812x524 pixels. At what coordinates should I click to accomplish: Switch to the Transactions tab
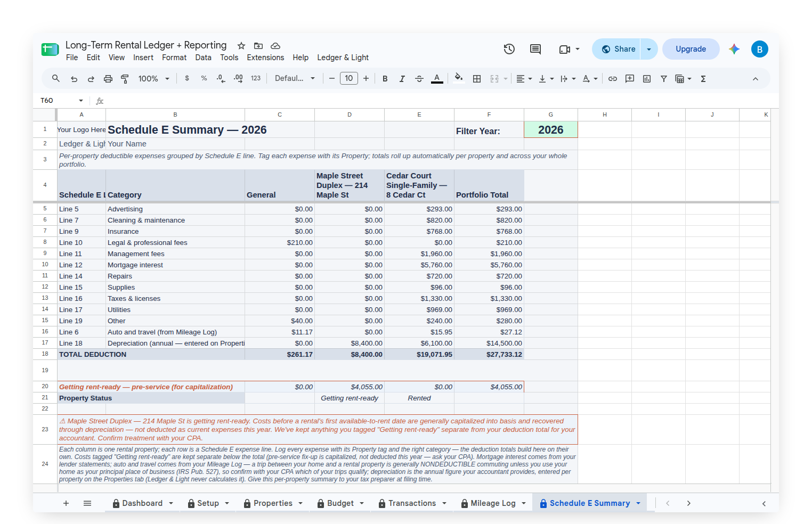pos(412,503)
